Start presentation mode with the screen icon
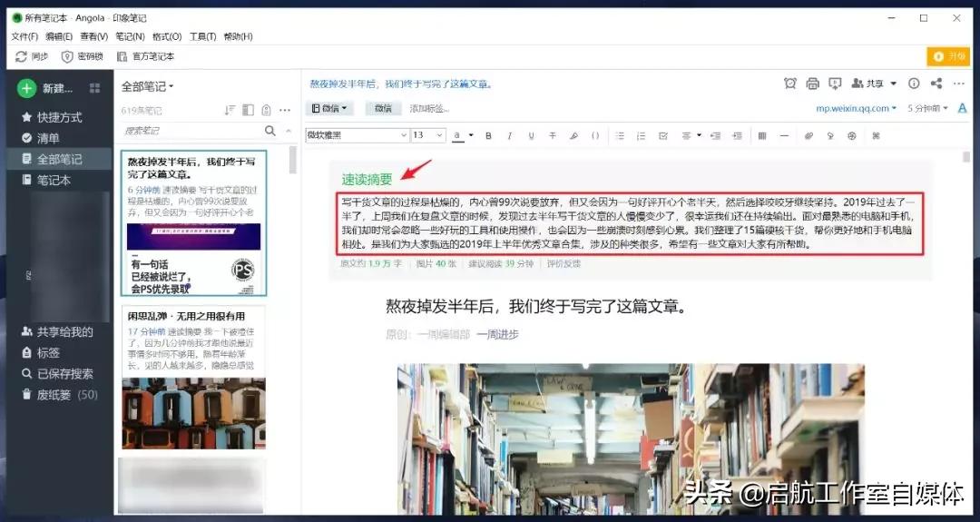The height and width of the screenshot is (522, 980). click(835, 84)
